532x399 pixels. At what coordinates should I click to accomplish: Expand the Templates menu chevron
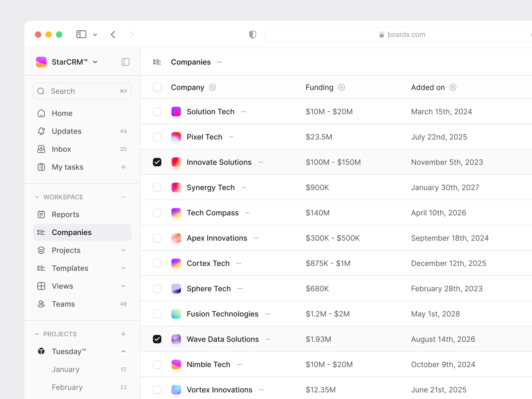click(123, 268)
